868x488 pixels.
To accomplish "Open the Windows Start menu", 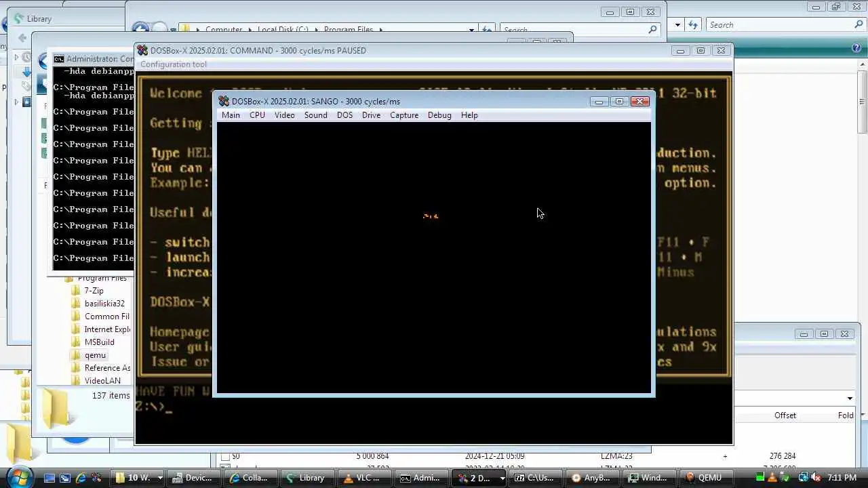I will pyautogui.click(x=19, y=476).
